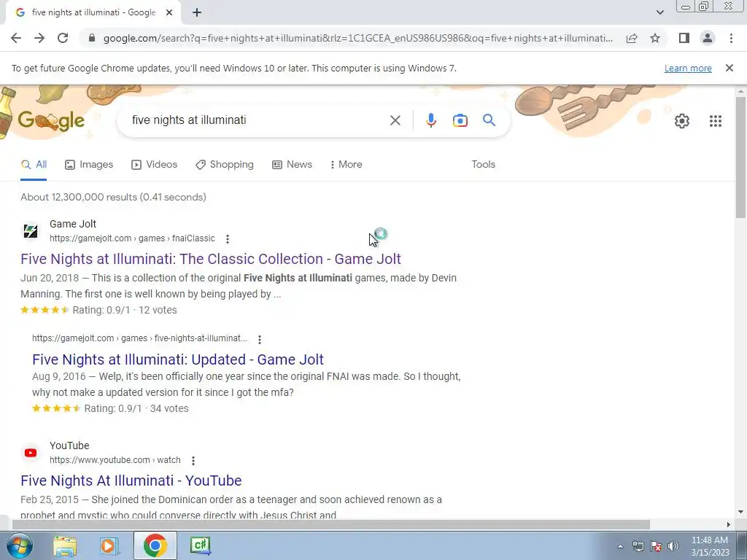Show hidden system tray icons
Screen dimensions: 747x560
(620, 546)
